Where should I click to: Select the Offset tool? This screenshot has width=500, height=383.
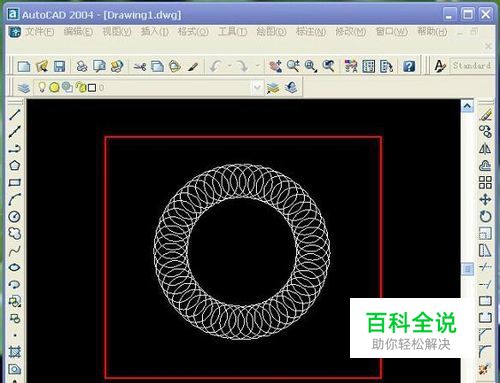pos(485,166)
